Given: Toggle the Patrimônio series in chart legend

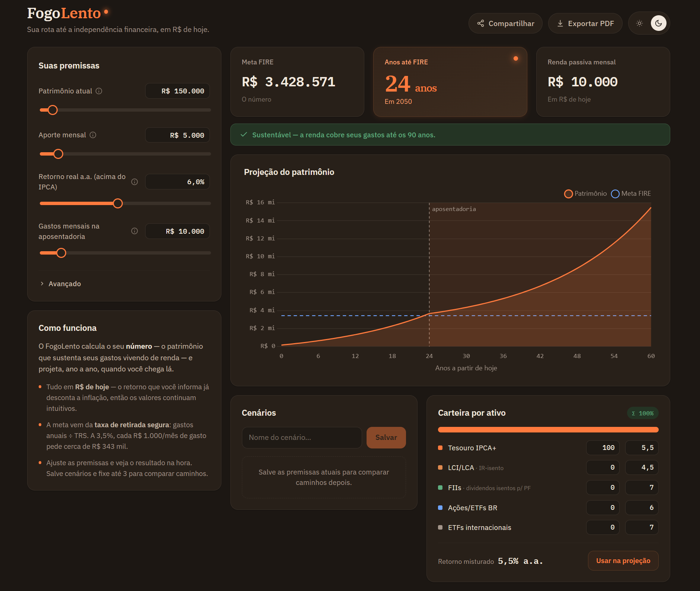Looking at the screenshot, I should click(x=585, y=194).
